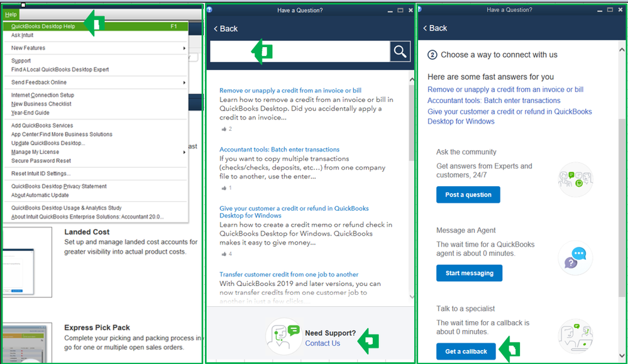
Task: Click the middle window scroll down arrow
Action: (412, 296)
